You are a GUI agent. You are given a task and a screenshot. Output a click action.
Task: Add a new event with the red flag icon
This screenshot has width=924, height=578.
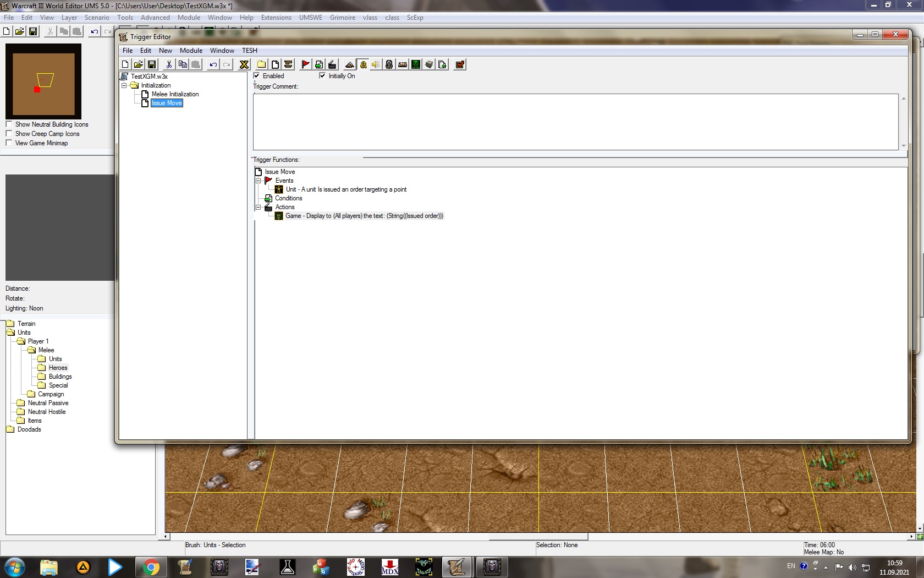click(x=306, y=64)
